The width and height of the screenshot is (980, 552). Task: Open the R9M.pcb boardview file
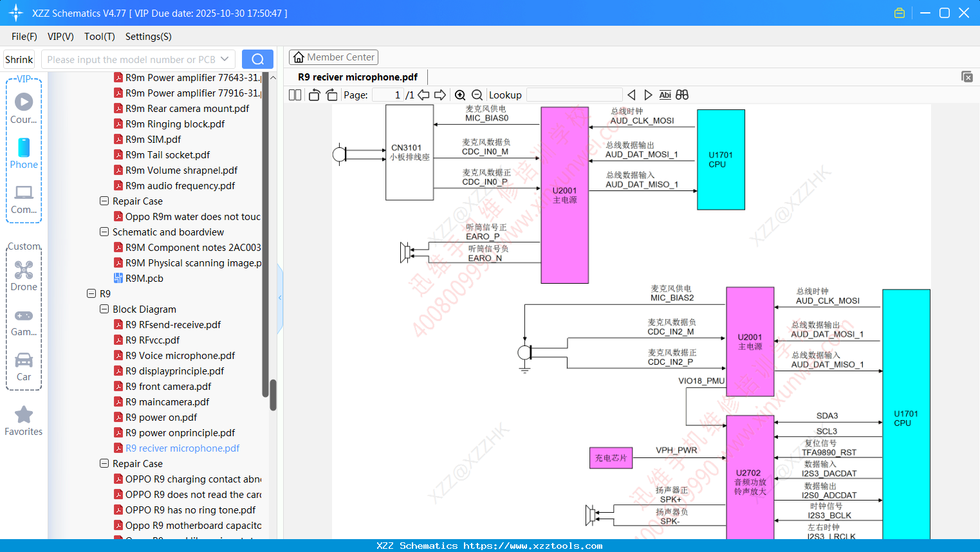pyautogui.click(x=144, y=279)
